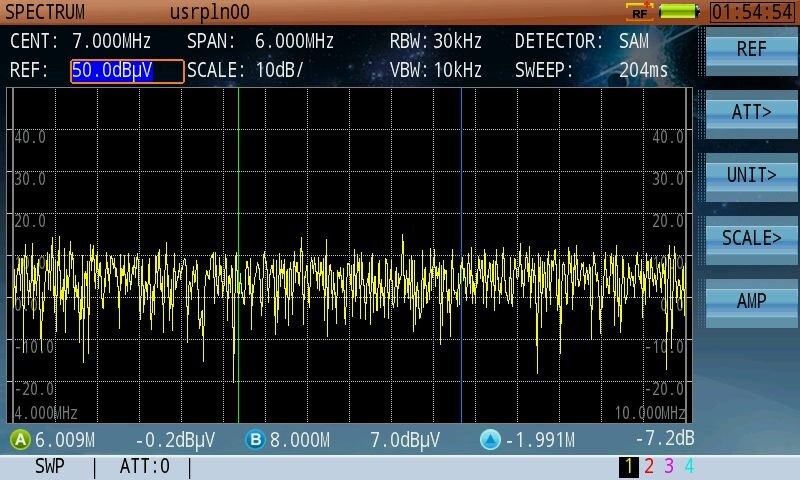Open the REF softkey menu

tap(751, 50)
